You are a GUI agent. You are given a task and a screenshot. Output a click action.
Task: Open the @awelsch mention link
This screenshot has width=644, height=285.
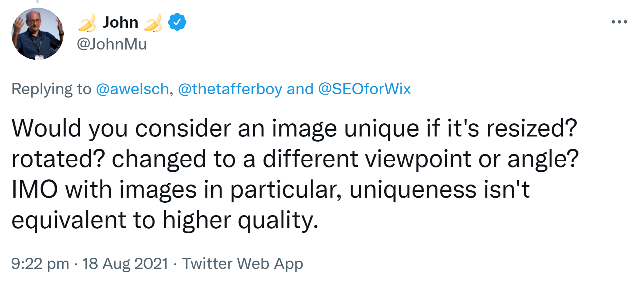(x=133, y=89)
